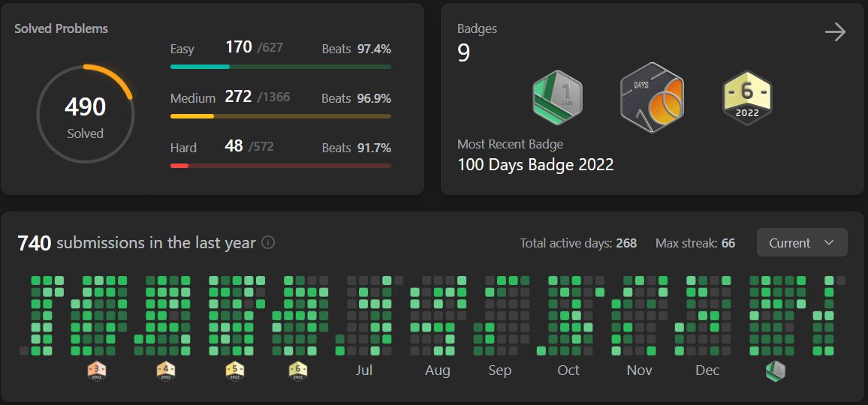
Task: Click the Hard progress bar
Action: [281, 166]
